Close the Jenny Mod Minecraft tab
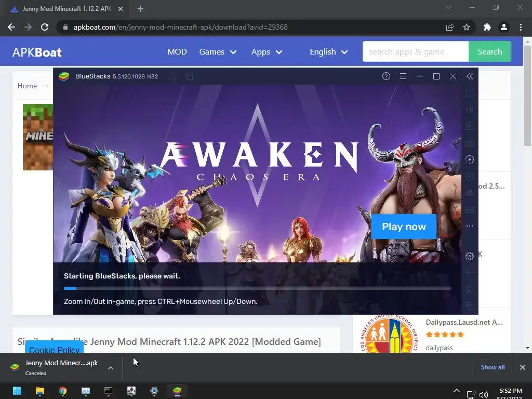This screenshot has width=532, height=399. [121, 9]
